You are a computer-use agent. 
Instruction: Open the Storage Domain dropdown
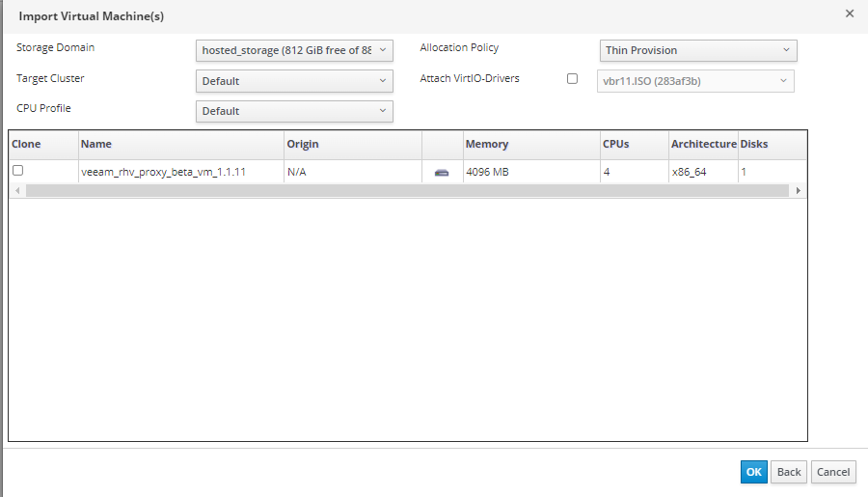294,50
